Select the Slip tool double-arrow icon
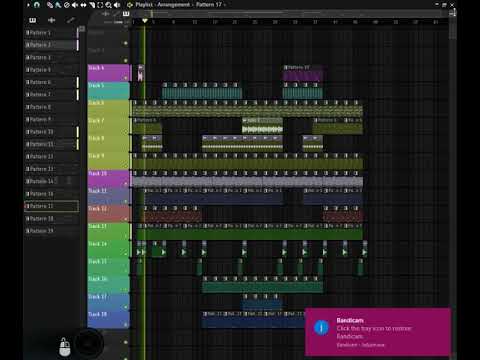Image resolution: width=480 pixels, height=360 pixels. [x=83, y=5]
